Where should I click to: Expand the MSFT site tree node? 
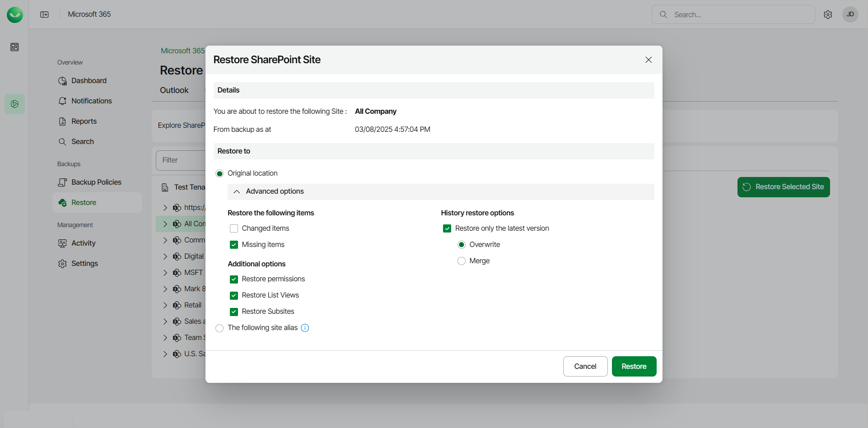click(x=165, y=273)
